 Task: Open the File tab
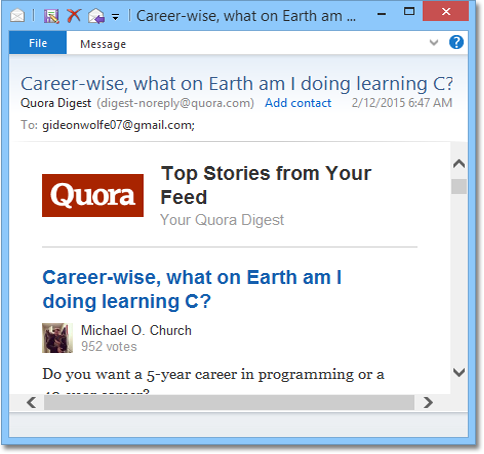38,43
